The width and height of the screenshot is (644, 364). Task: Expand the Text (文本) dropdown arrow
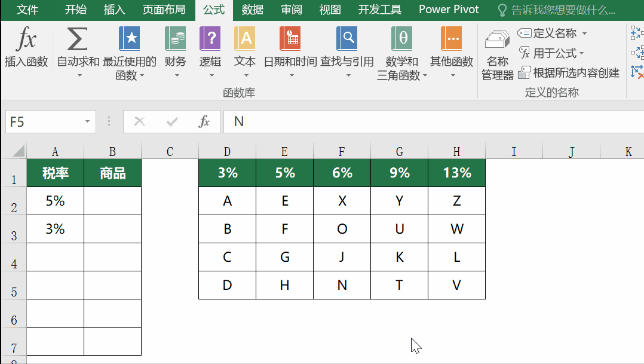pyautogui.click(x=246, y=75)
